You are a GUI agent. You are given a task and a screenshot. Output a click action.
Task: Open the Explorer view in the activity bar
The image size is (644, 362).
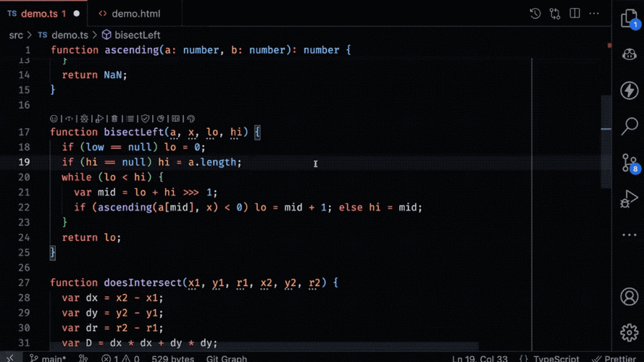[x=630, y=19]
